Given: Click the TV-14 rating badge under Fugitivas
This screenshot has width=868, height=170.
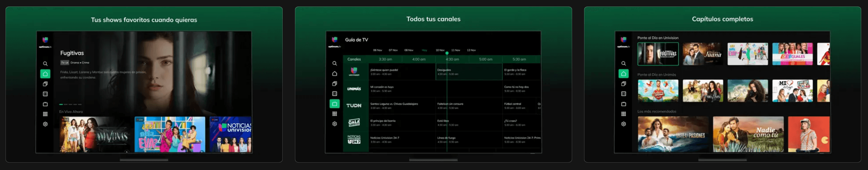Looking at the screenshot, I should tap(65, 62).
